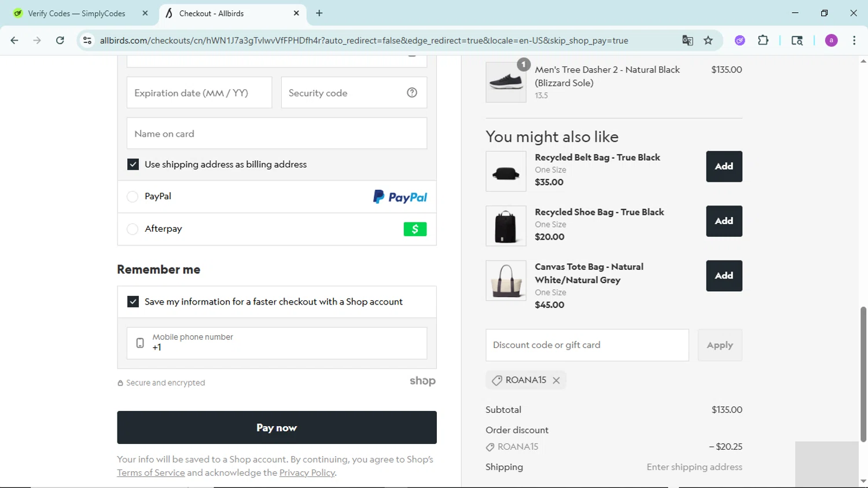Add the Recycled Shoe Bag

tap(724, 221)
